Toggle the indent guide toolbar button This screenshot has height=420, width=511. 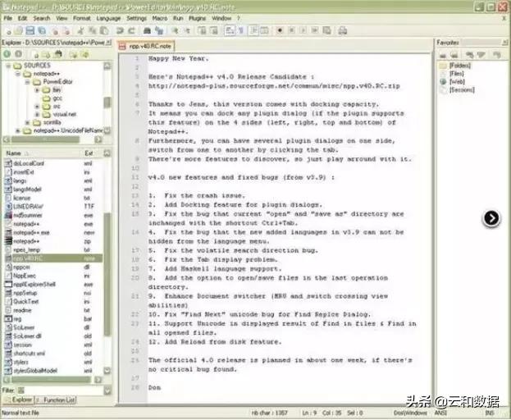[253, 30]
